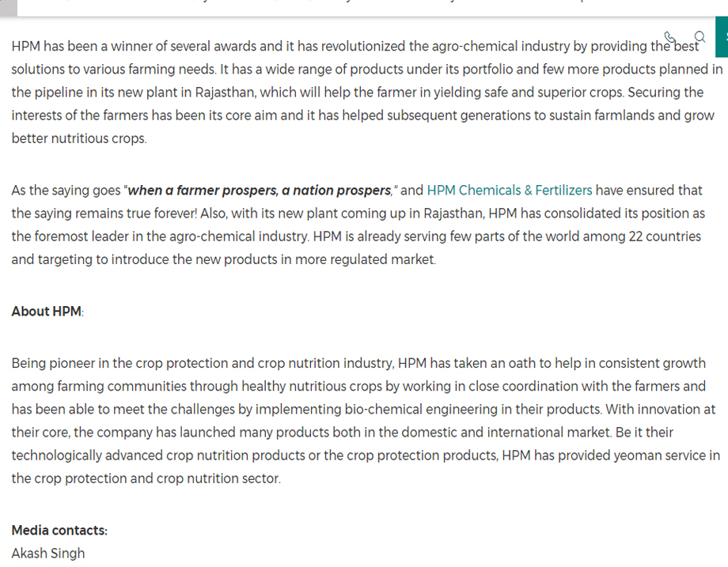The height and width of the screenshot is (567, 728).
Task: Click the phrase As the saying goes
Action: pyautogui.click(x=66, y=191)
